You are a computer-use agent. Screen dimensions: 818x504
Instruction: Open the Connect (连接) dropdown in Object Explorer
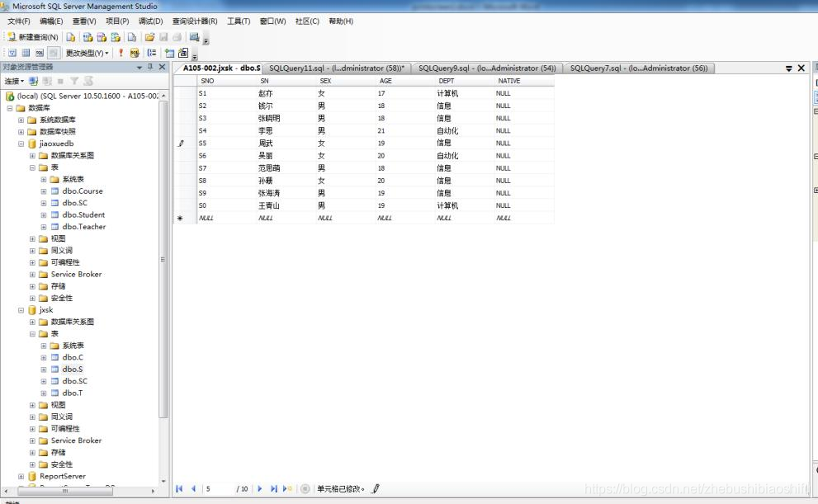point(14,81)
